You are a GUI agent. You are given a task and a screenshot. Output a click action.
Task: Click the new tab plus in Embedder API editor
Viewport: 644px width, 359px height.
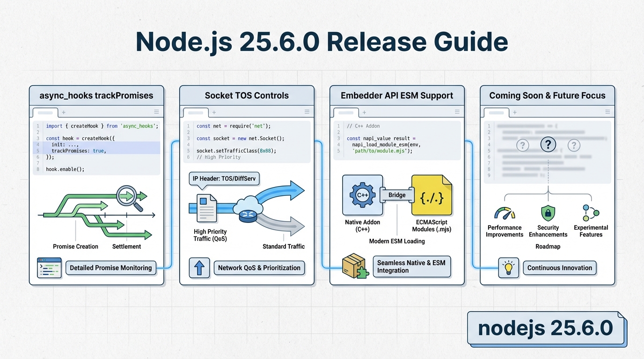[x=364, y=112]
